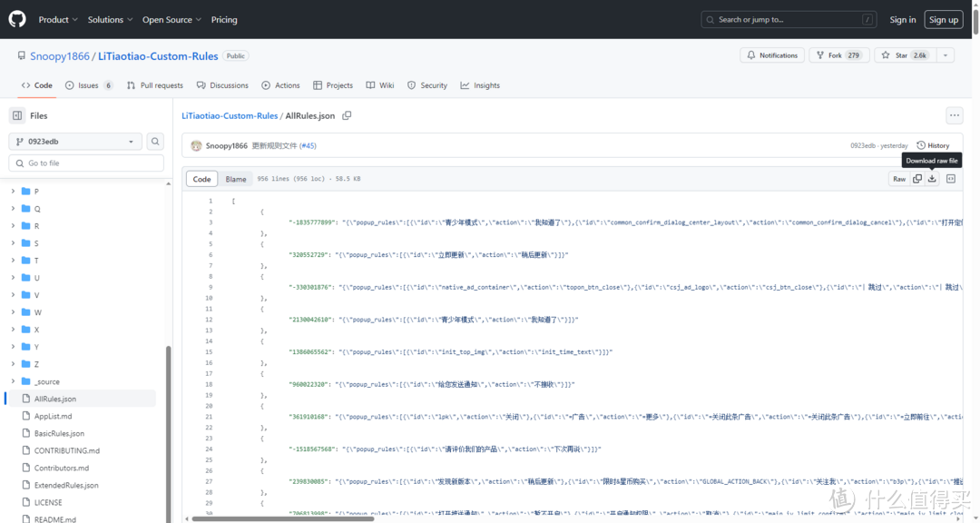
Task: Click the Go to file input
Action: click(x=86, y=163)
